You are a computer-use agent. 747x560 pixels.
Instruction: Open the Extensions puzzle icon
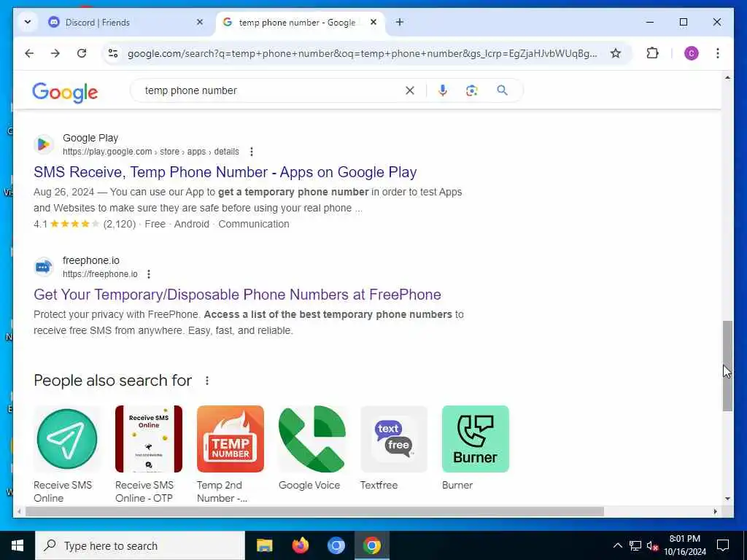point(653,53)
